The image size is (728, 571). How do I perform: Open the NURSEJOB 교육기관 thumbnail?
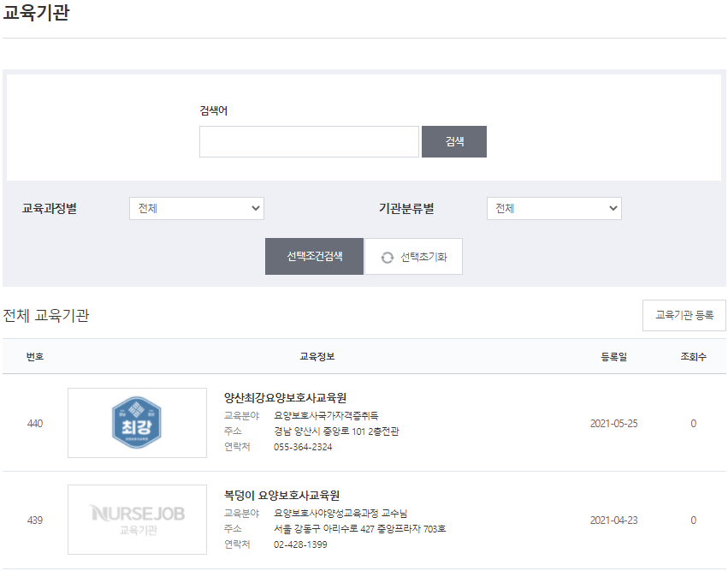click(x=137, y=520)
